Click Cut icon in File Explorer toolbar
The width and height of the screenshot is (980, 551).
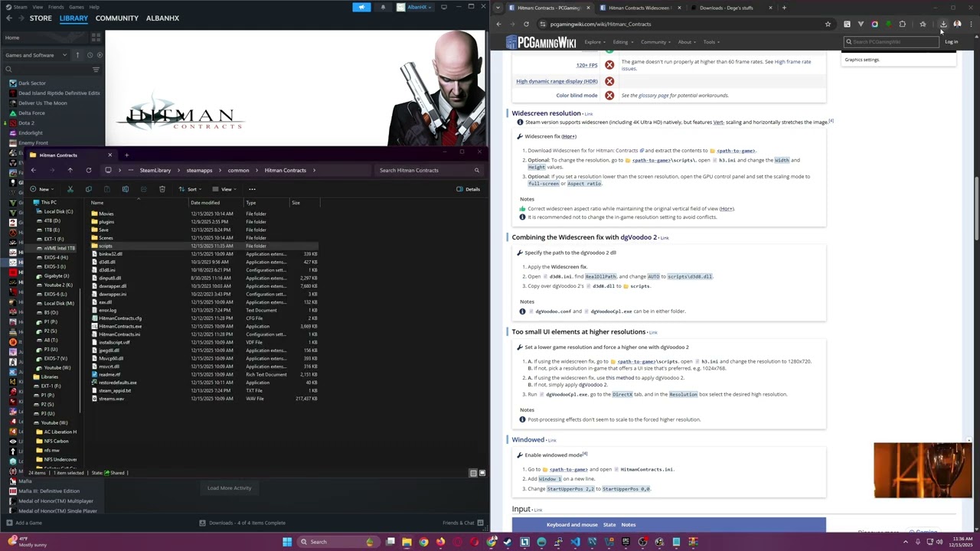click(x=70, y=189)
